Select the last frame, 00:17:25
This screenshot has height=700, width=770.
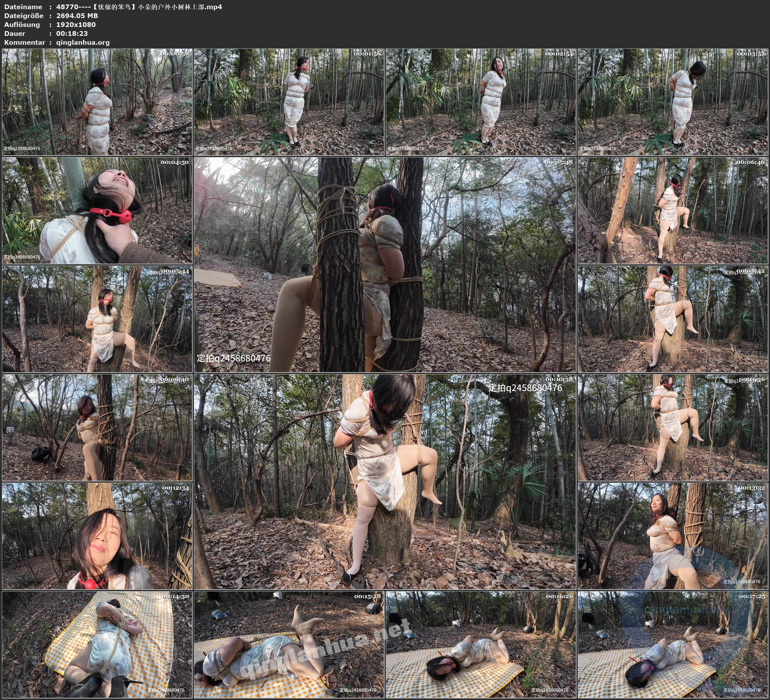pyautogui.click(x=673, y=644)
